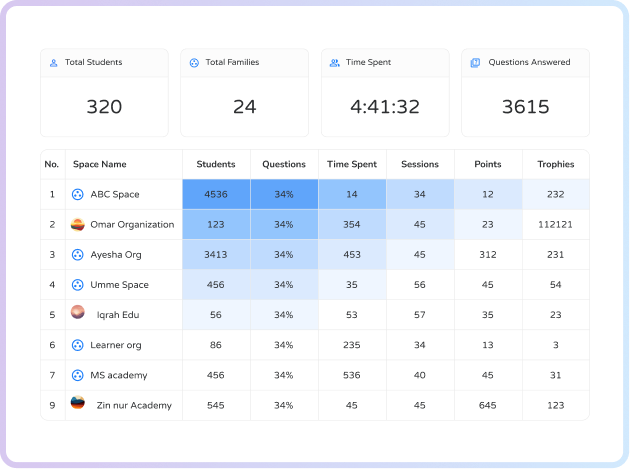Click the Iqrah Edu avatar image
The width and height of the screenshot is (630, 469).
click(x=77, y=313)
